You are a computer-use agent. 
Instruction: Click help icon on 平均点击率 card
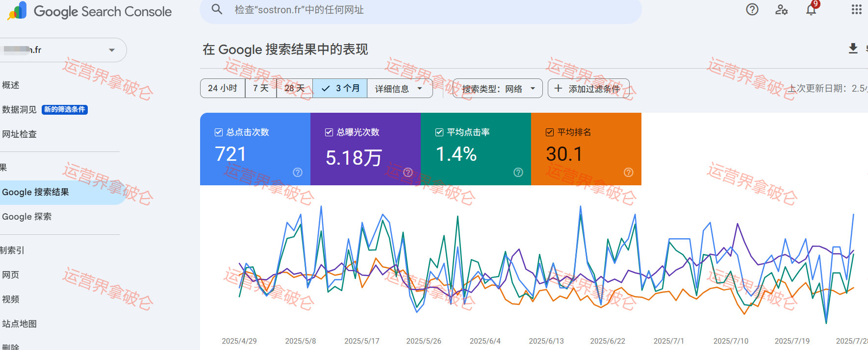coord(518,172)
